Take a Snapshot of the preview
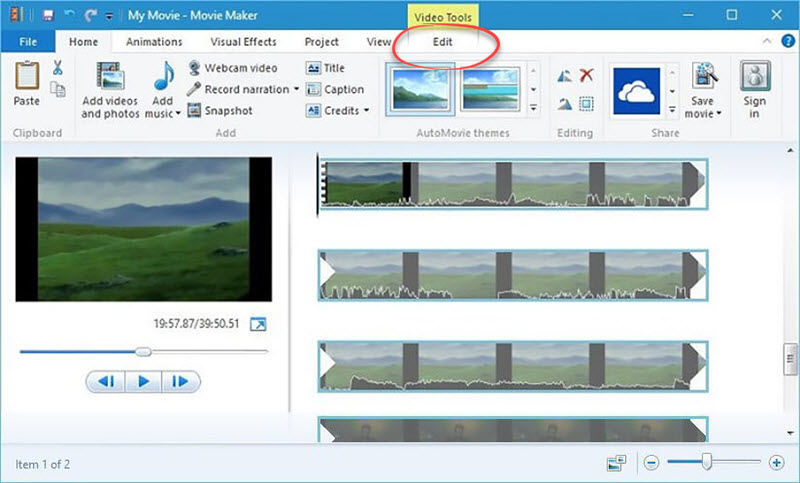 (x=220, y=111)
